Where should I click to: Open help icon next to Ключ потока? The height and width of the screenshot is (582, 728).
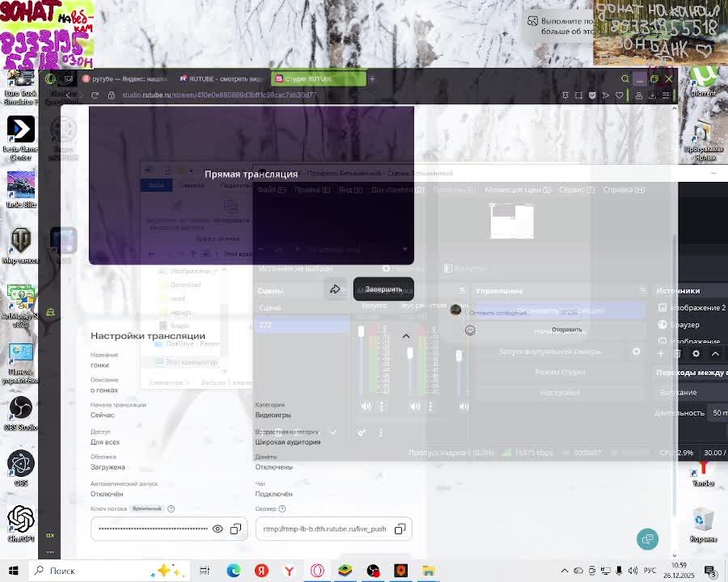pyautogui.click(x=171, y=508)
